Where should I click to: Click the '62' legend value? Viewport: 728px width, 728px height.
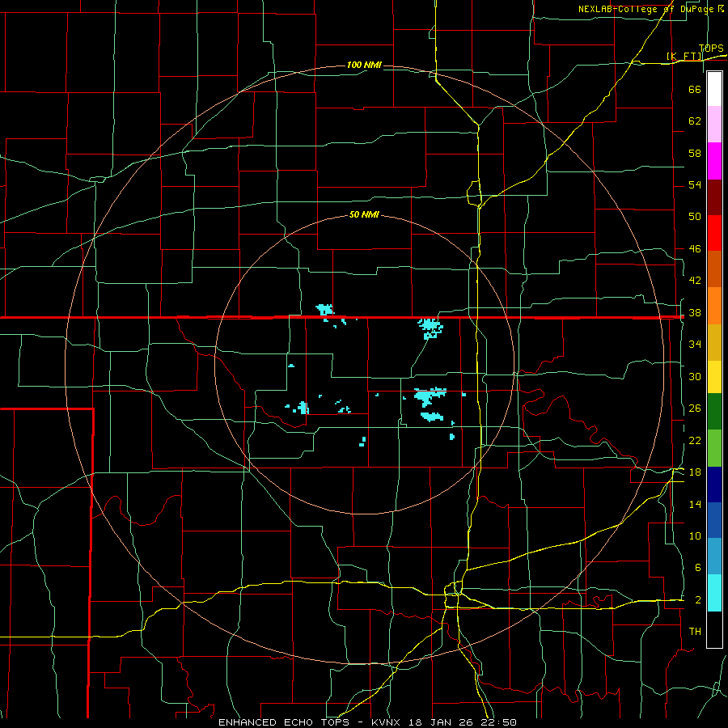tap(695, 121)
